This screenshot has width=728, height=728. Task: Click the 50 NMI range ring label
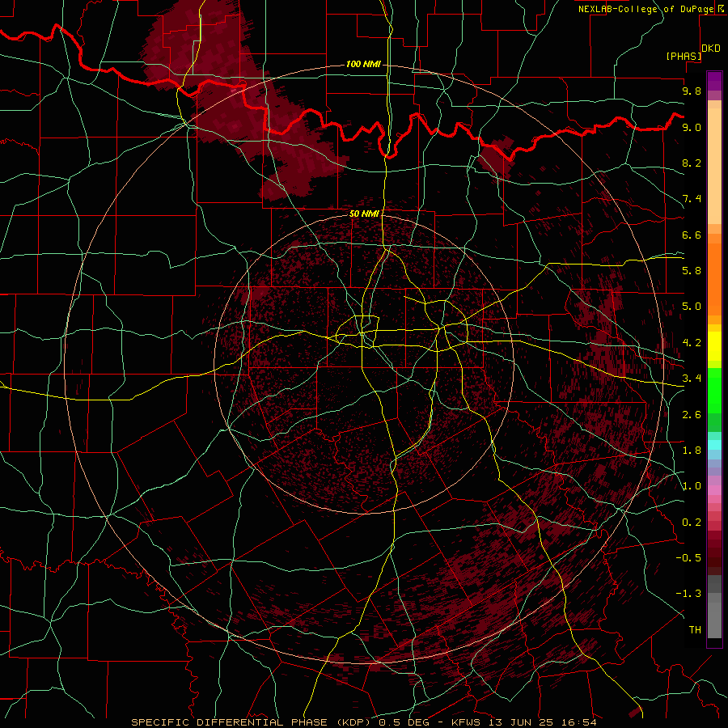point(364,214)
